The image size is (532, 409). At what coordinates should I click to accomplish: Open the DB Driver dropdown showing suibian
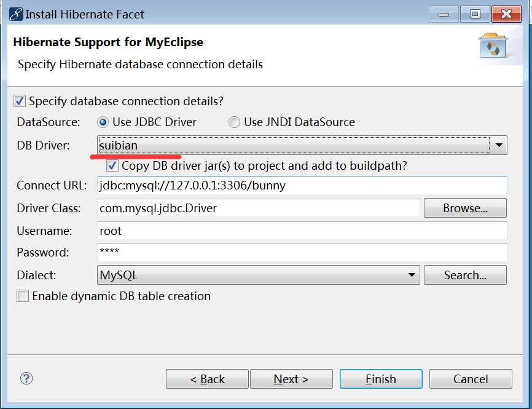302,145
